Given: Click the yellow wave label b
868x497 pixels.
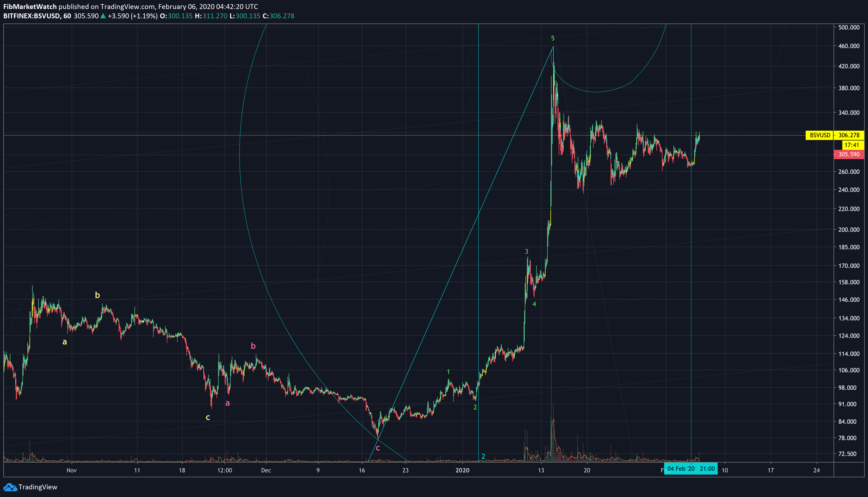Looking at the screenshot, I should [97, 295].
